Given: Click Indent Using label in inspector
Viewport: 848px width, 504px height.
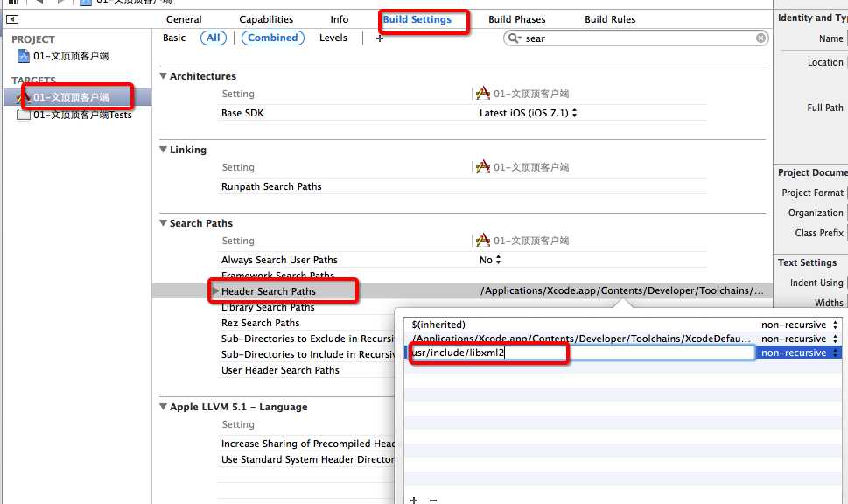Looking at the screenshot, I should pyautogui.click(x=816, y=283).
